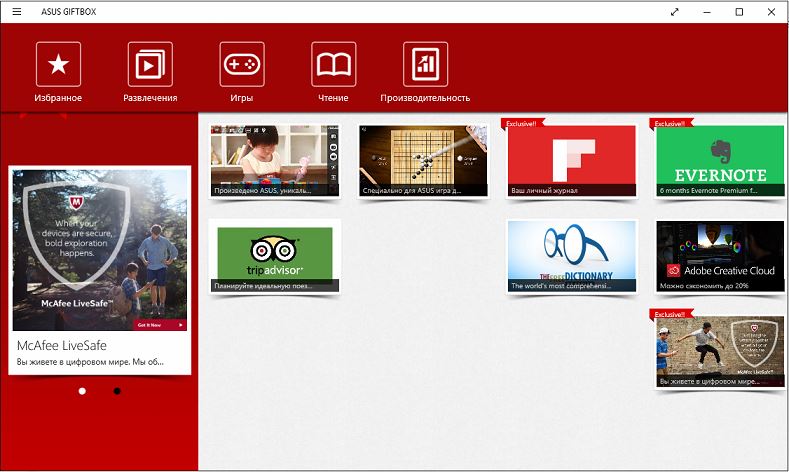
Task: Open the Избранное star category
Action: 58,64
